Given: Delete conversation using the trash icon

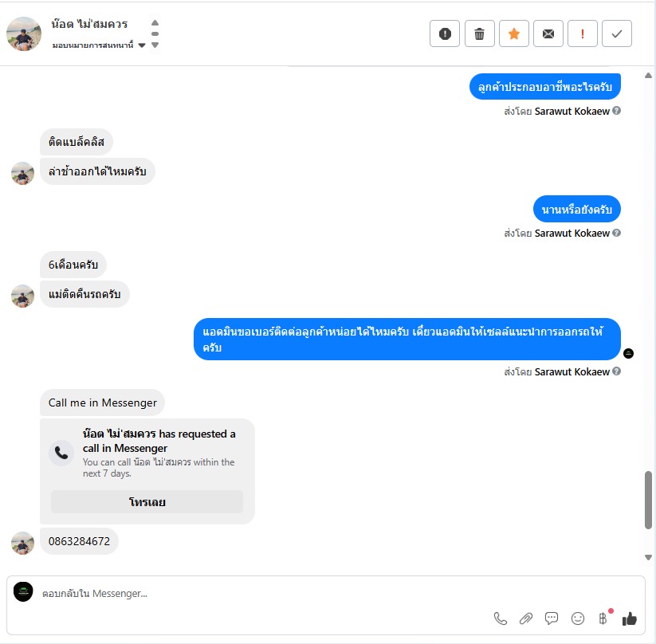Looking at the screenshot, I should [480, 33].
